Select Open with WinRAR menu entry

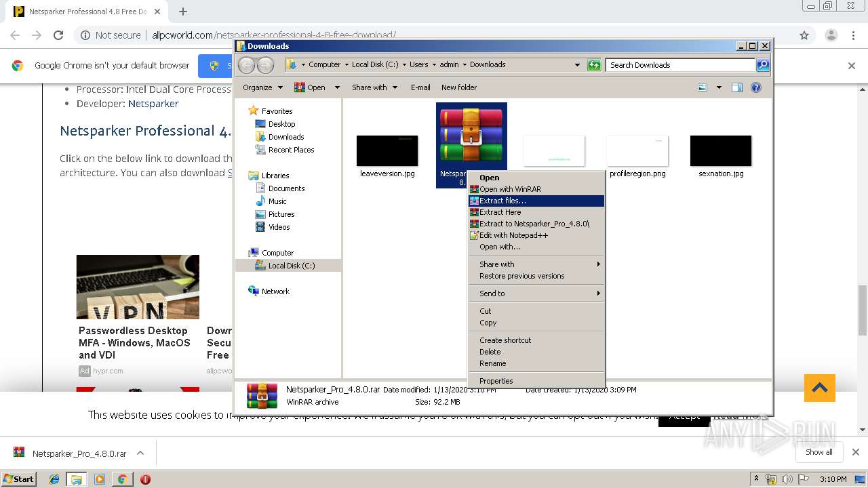pos(536,189)
